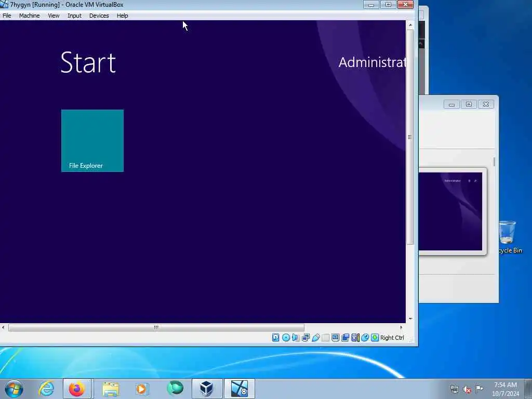
Task: Switch to Firefox in the taskbar
Action: pyautogui.click(x=77, y=389)
